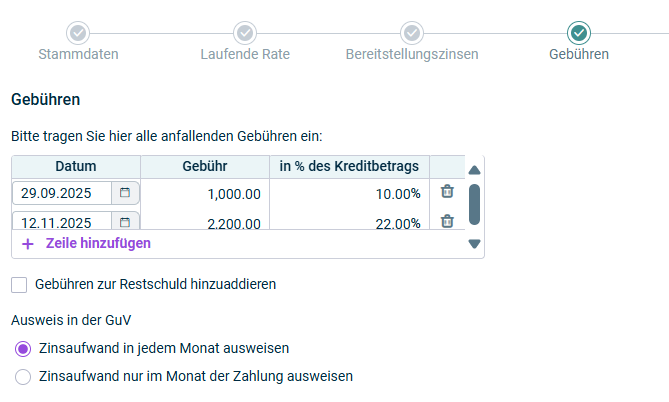This screenshot has height=402, width=669.
Task: Open calendar picker for 29.09.2025 date
Action: (x=125, y=193)
